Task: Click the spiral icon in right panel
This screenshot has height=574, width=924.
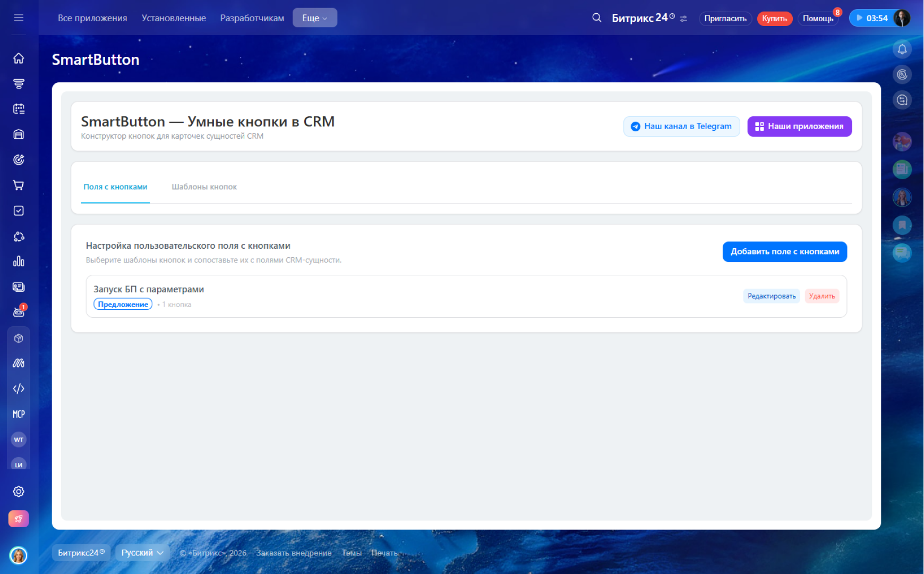Action: coord(902,74)
